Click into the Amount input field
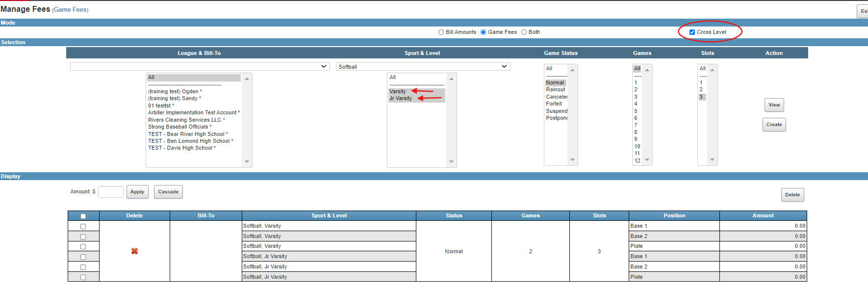The image size is (868, 292). [x=111, y=192]
